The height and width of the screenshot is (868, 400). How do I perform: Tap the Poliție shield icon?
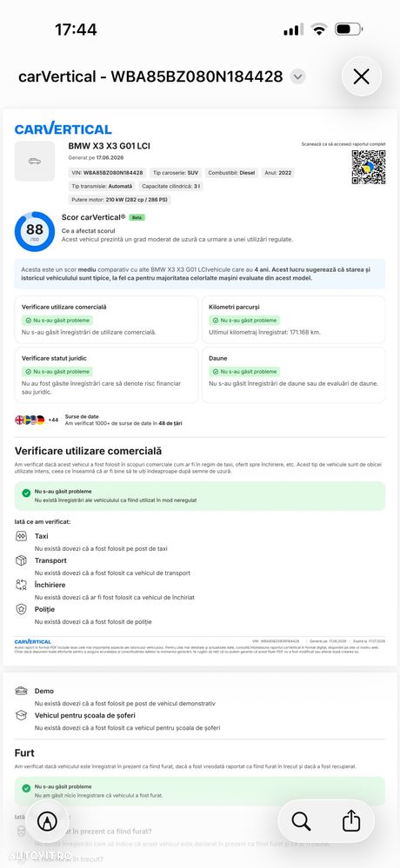click(x=21, y=609)
